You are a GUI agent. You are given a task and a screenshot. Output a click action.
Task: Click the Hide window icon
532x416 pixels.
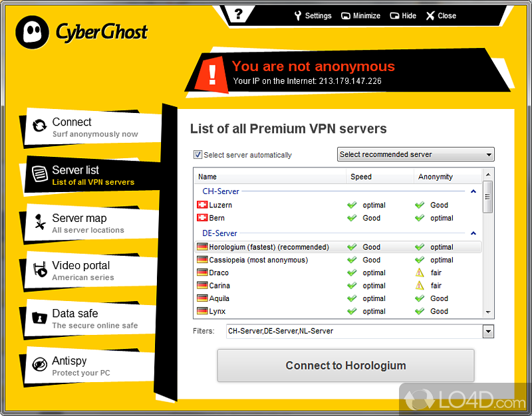(394, 15)
